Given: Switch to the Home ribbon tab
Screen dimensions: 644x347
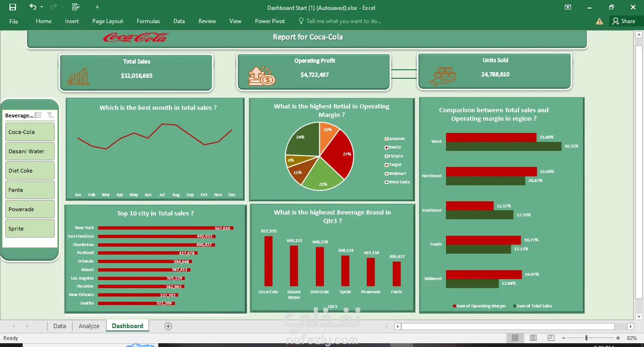Looking at the screenshot, I should 44,21.
